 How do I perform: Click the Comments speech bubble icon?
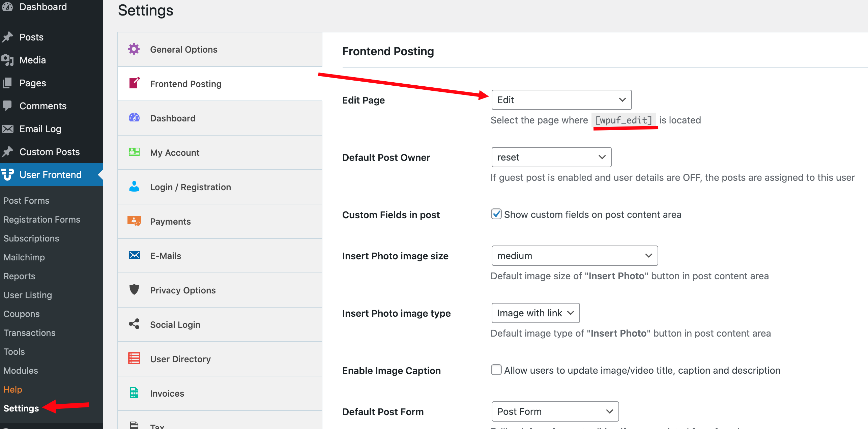tap(7, 106)
